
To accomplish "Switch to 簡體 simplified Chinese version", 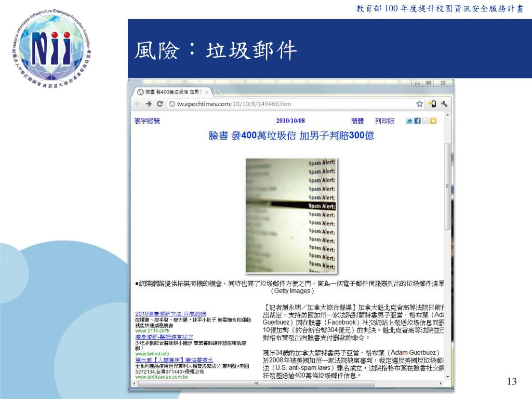I will point(357,121).
